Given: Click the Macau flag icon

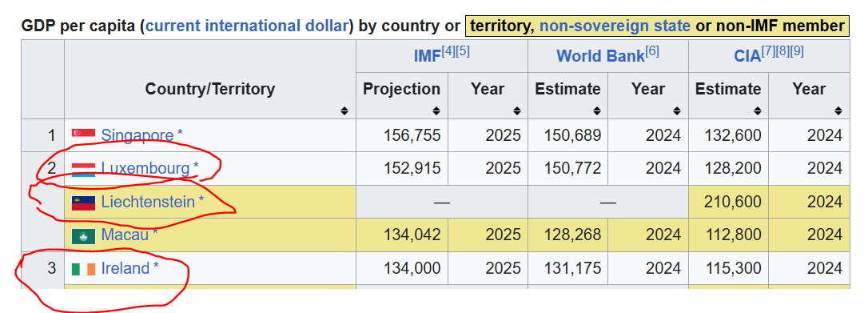Looking at the screenshot, I should (84, 235).
